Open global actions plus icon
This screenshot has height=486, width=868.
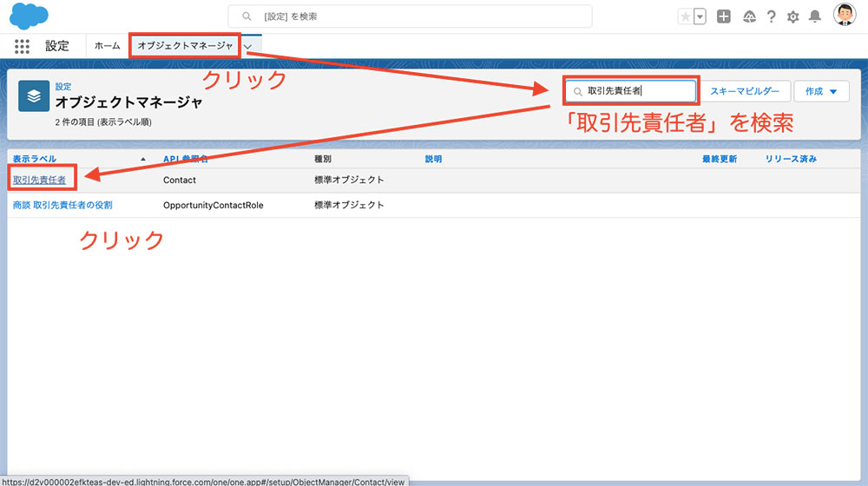(724, 16)
